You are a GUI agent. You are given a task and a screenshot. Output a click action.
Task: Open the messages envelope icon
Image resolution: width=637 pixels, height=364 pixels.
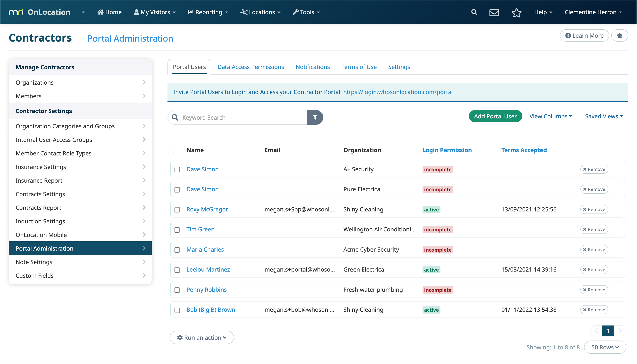[494, 12]
